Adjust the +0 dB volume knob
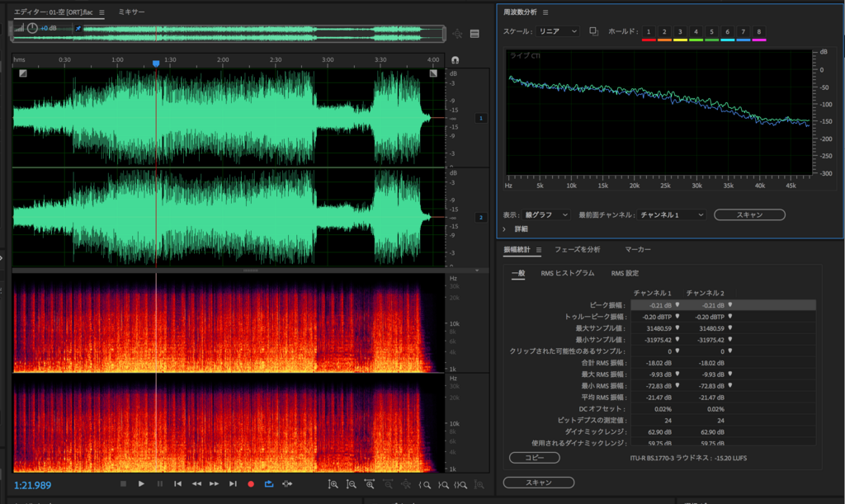This screenshot has width=845, height=504. tap(32, 28)
